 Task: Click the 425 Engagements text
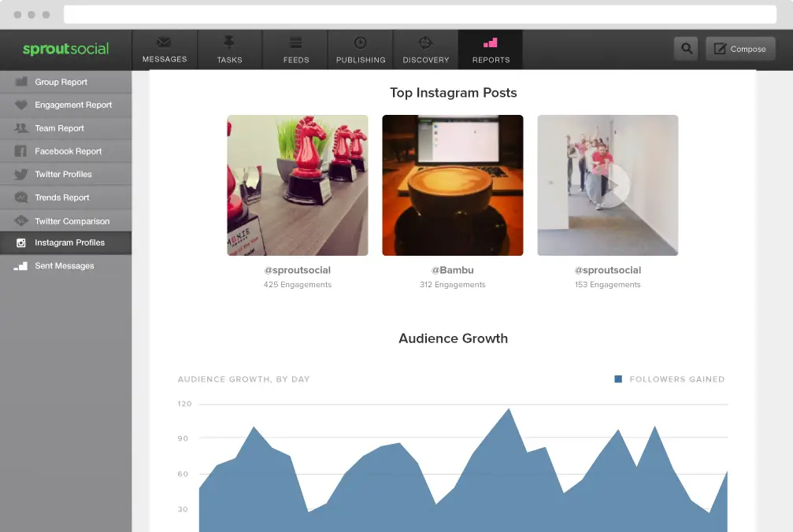click(298, 285)
